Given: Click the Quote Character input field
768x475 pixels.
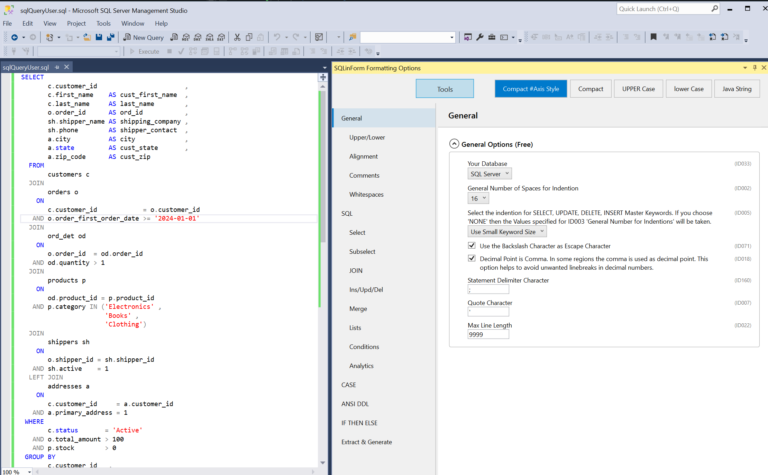Looking at the screenshot, I should [488, 312].
